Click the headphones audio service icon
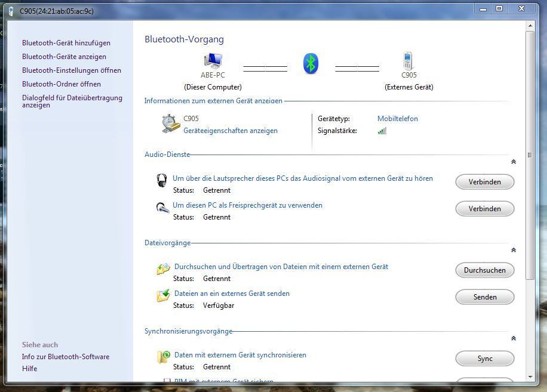The height and width of the screenshot is (392, 547). (161, 181)
